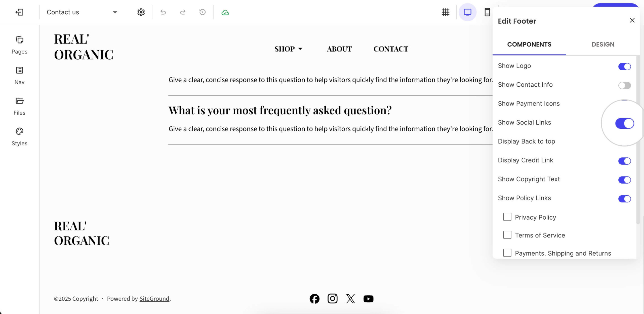Click the ©2025 Copyright text
Image resolution: width=644 pixels, height=314 pixels.
point(76,299)
